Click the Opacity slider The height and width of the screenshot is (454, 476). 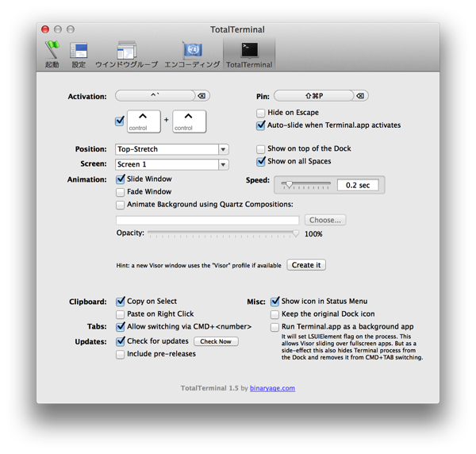click(224, 233)
